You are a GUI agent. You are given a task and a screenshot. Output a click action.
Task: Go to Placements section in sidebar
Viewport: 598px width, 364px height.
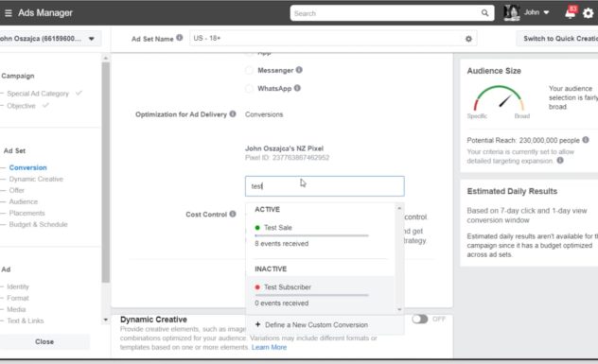point(26,213)
